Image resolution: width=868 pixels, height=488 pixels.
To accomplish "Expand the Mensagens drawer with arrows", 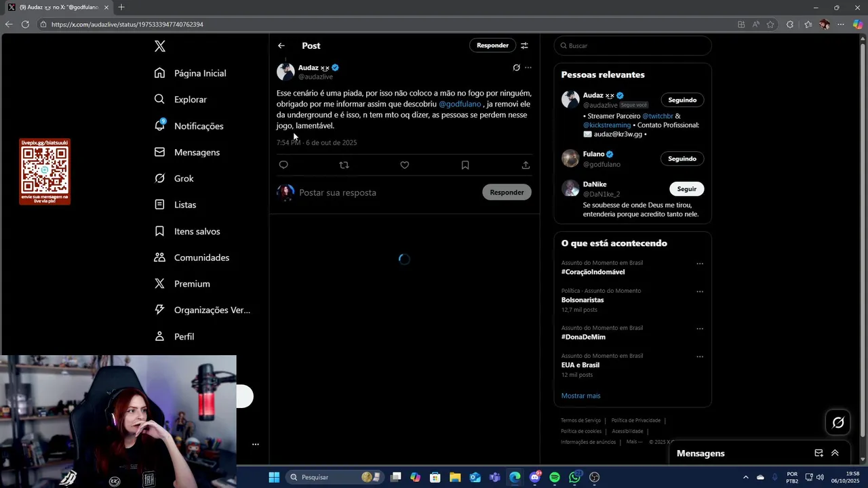I will click(x=835, y=453).
